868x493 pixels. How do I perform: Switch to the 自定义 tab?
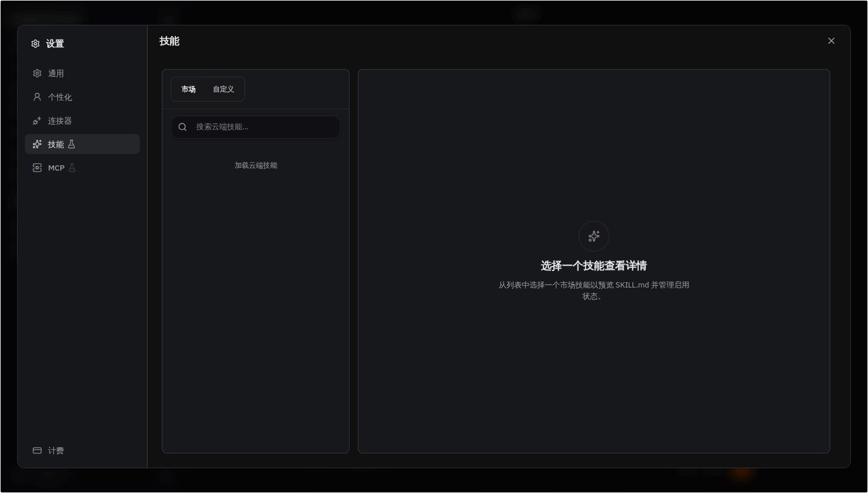pos(223,89)
